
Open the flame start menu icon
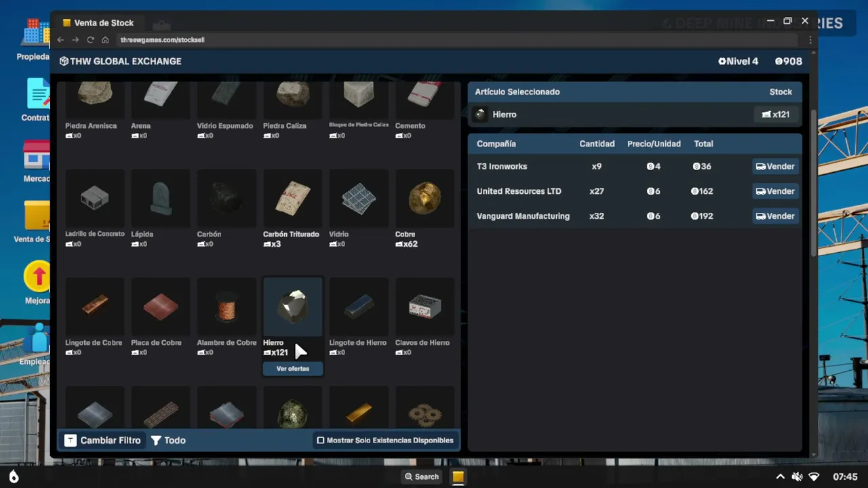click(14, 476)
